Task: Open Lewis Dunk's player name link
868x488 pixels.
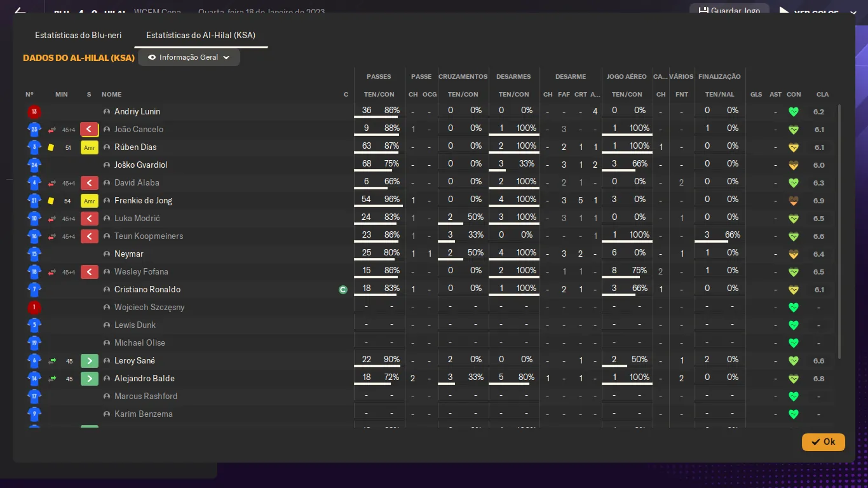Action: [x=135, y=325]
